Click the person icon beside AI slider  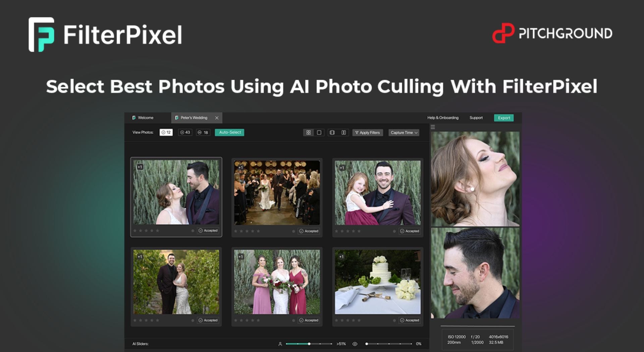(280, 344)
